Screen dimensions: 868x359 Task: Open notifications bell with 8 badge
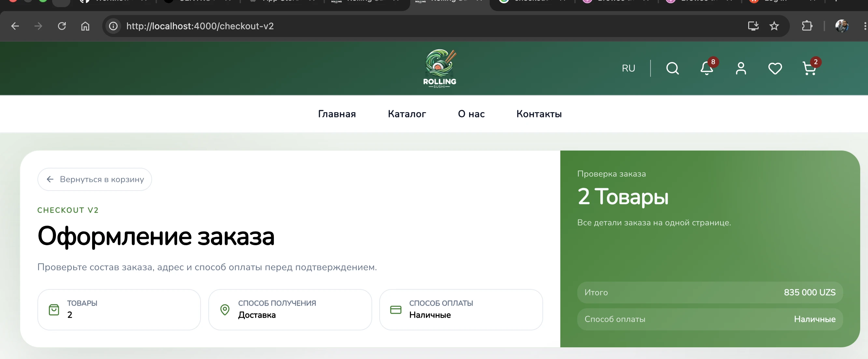pos(707,68)
